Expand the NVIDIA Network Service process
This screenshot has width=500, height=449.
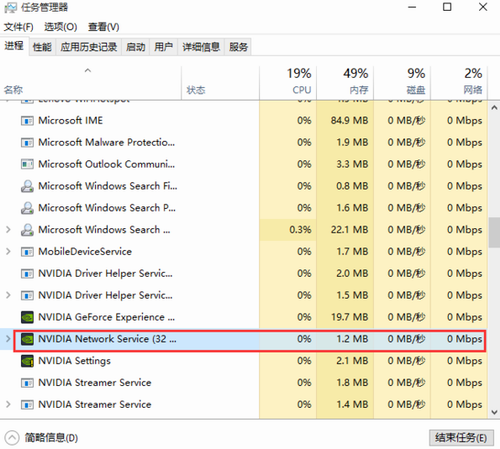pos(8,339)
